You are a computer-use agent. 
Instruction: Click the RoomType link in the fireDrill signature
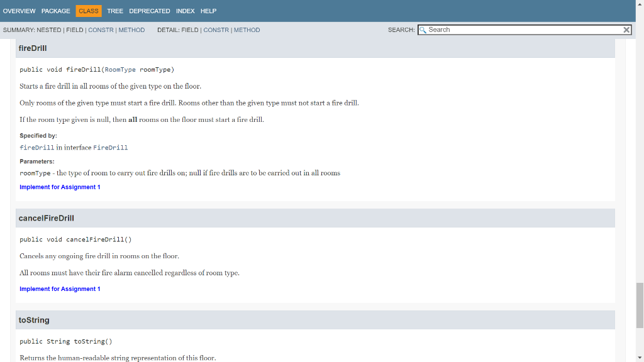point(119,69)
